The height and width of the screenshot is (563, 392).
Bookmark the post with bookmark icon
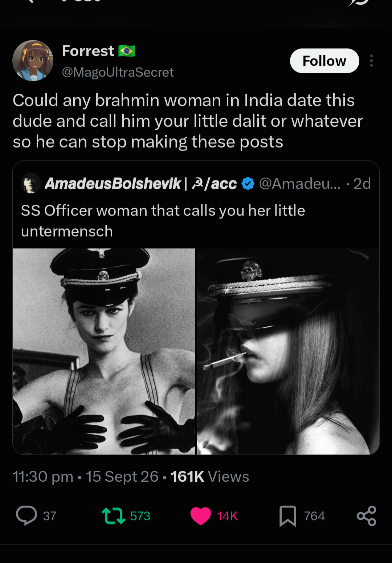pos(288,516)
